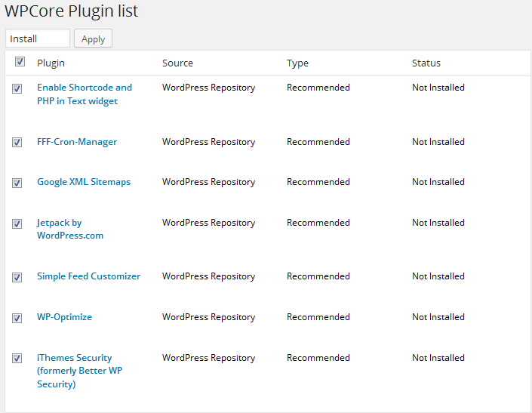Screen dimensions: 532x413
Task: Toggle the select-all checkbox in header
Action: click(x=20, y=62)
